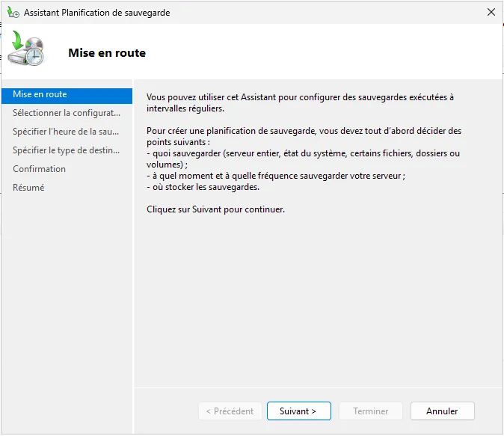This screenshot has width=504, height=436.
Task: Click the large backup disk clock icon
Action: coord(28,51)
